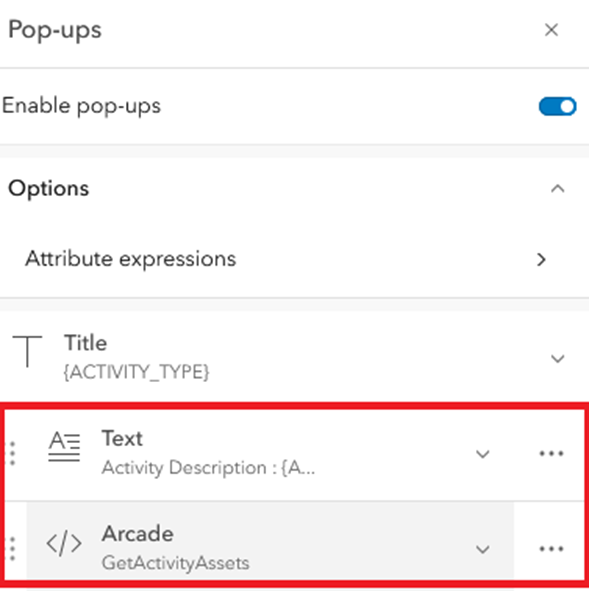
Task: Select the Arcade label
Action: 138,534
